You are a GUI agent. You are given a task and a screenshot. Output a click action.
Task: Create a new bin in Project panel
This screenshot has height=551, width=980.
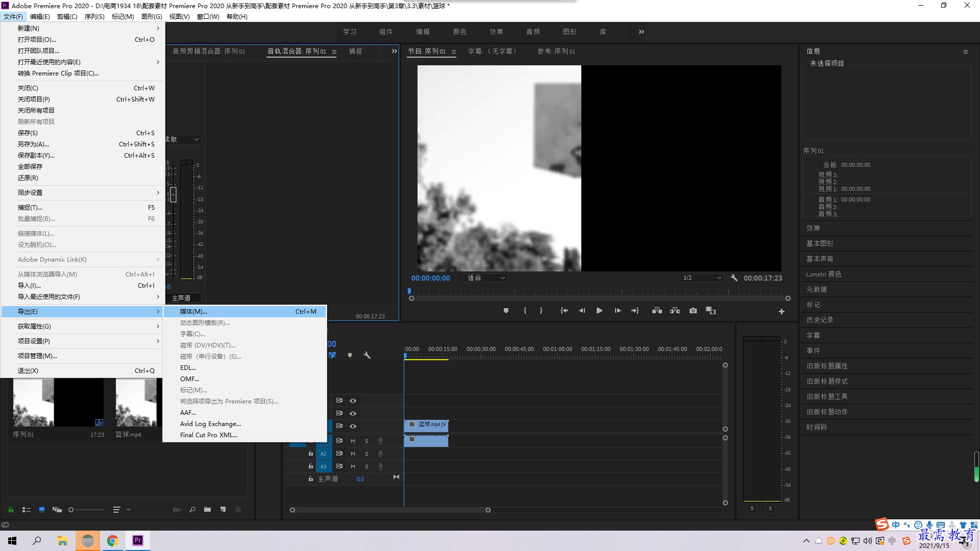pyautogui.click(x=207, y=510)
